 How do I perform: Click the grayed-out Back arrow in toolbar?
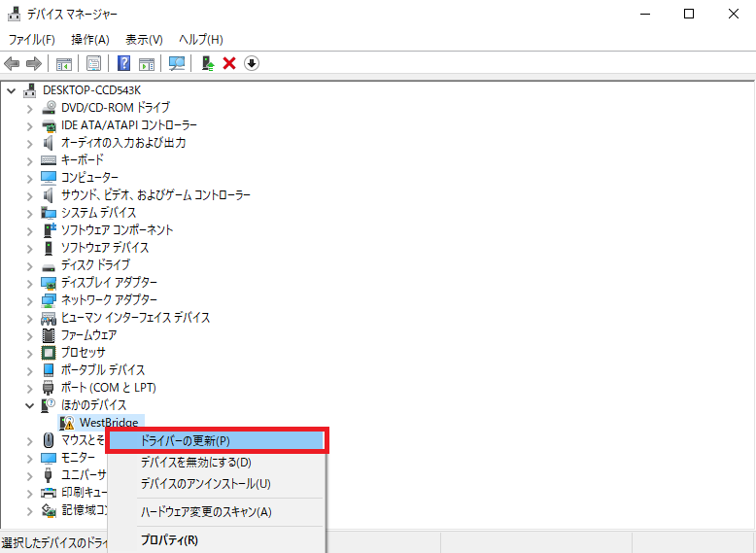pos(12,63)
